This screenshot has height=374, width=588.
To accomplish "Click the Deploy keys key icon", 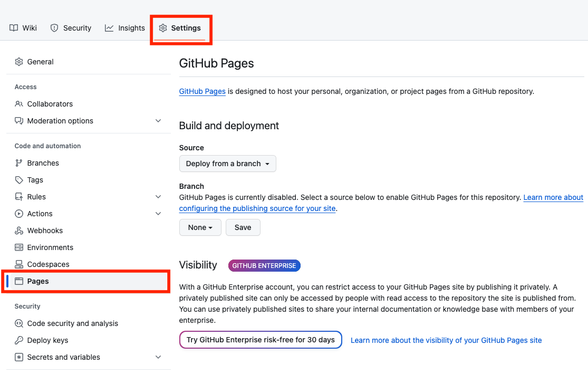I will (x=19, y=340).
